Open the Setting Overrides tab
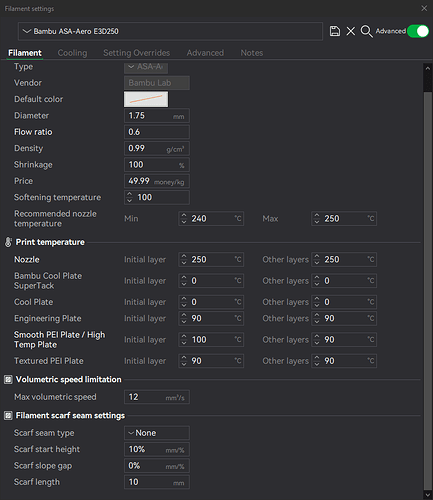The image size is (433, 500). click(x=137, y=53)
